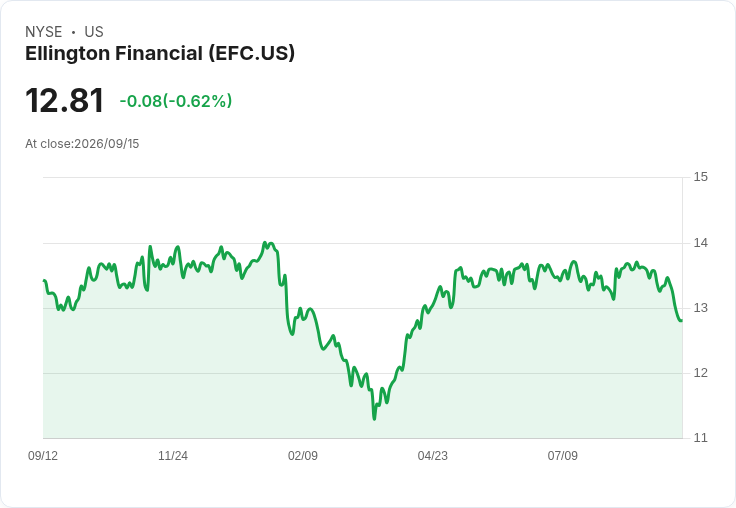The width and height of the screenshot is (736, 508).
Task: Click the last data point of the chart line
Action: click(682, 320)
